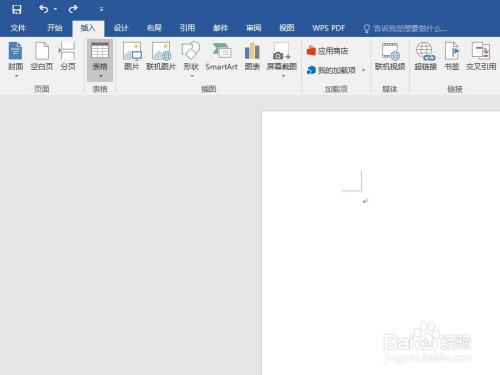Click the Tell Me search box
Viewport: 500px width, 375px height.
[405, 29]
